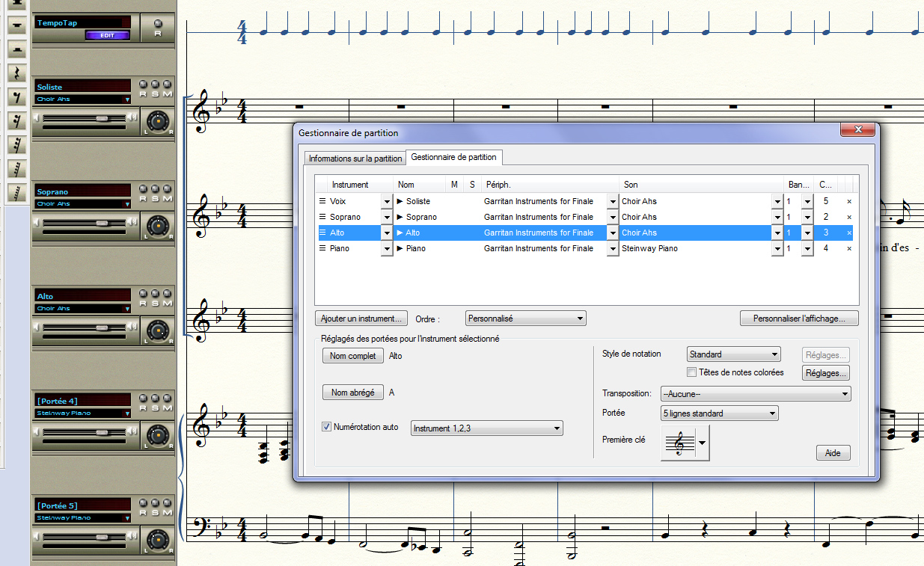The width and height of the screenshot is (924, 566).
Task: Select the eighth rest tool in palette
Action: pyautogui.click(x=16, y=97)
